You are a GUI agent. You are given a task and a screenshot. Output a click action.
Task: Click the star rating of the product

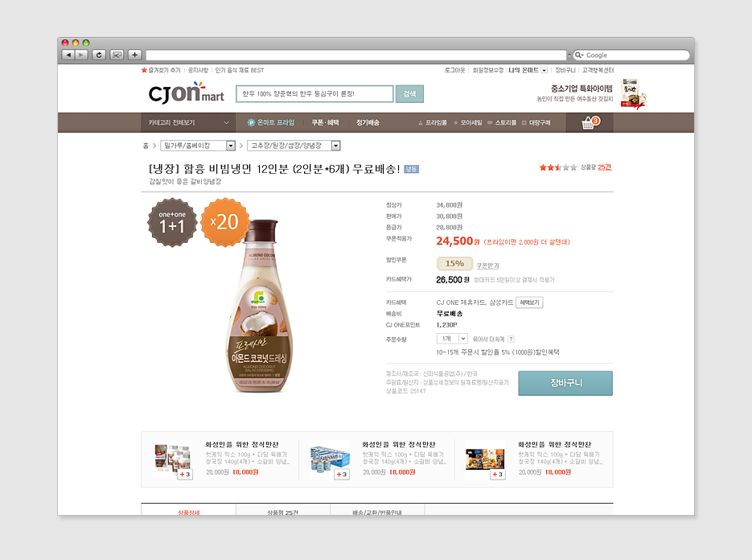coord(557,167)
